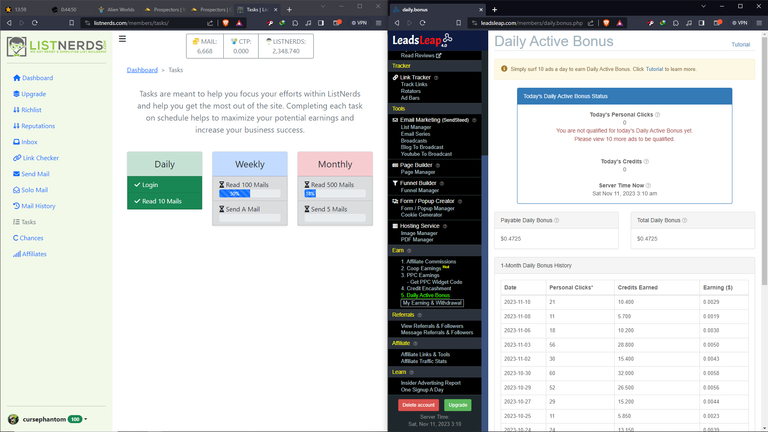
Task: Open Inbox in ListNerds sidebar
Action: click(x=25, y=142)
